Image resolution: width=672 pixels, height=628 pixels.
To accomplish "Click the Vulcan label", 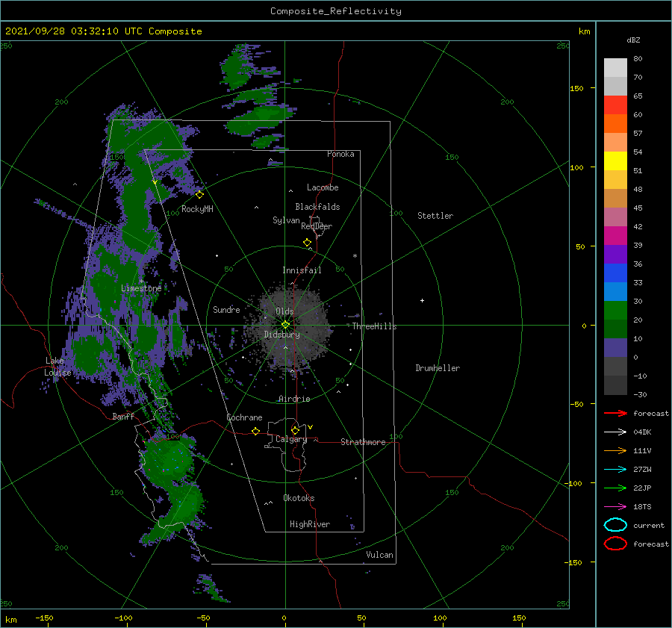I will click(379, 555).
